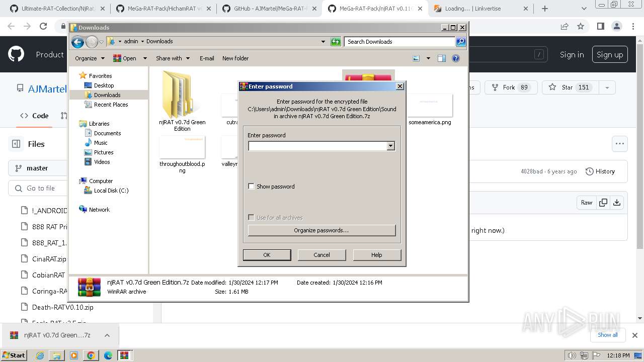This screenshot has width=644, height=362.
Task: Select throughoutblood.png file
Action: tap(182, 155)
